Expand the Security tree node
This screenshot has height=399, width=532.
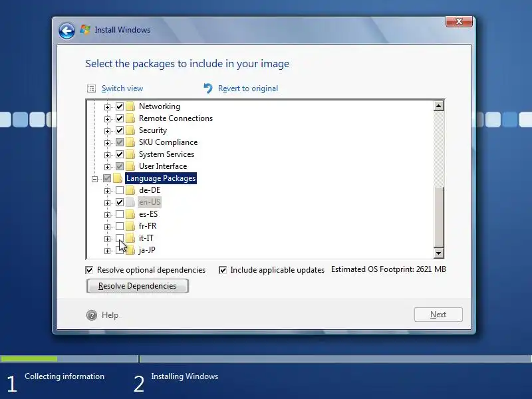[x=107, y=131]
